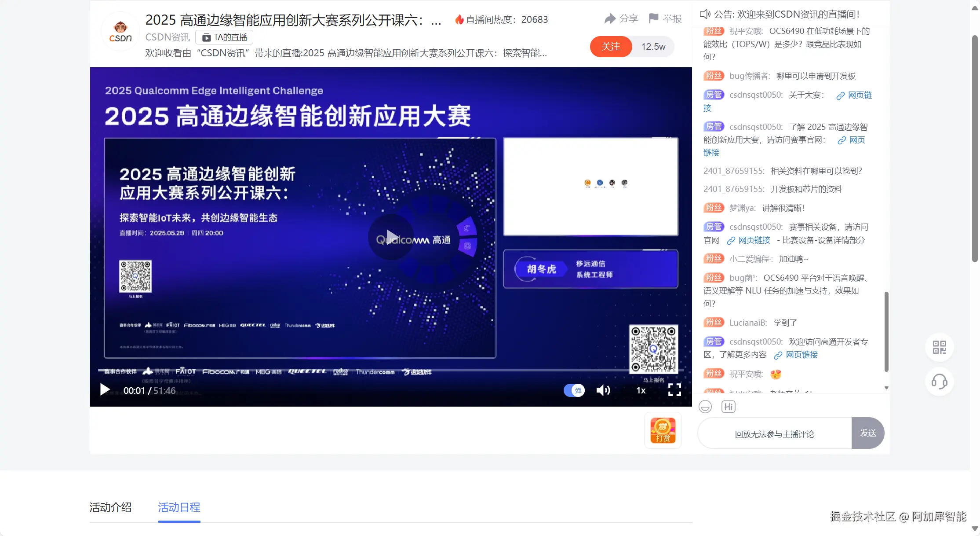Enter fullscreen video mode
The height and width of the screenshot is (536, 980).
click(x=674, y=390)
